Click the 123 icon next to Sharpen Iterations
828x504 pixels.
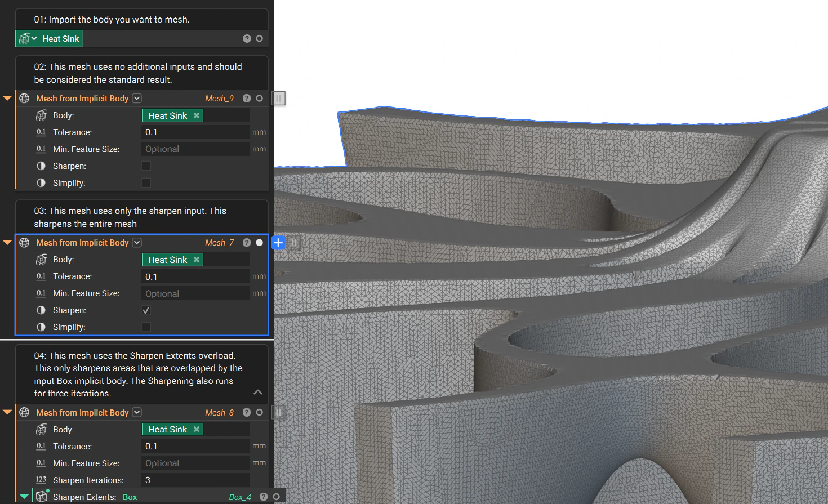coord(41,480)
